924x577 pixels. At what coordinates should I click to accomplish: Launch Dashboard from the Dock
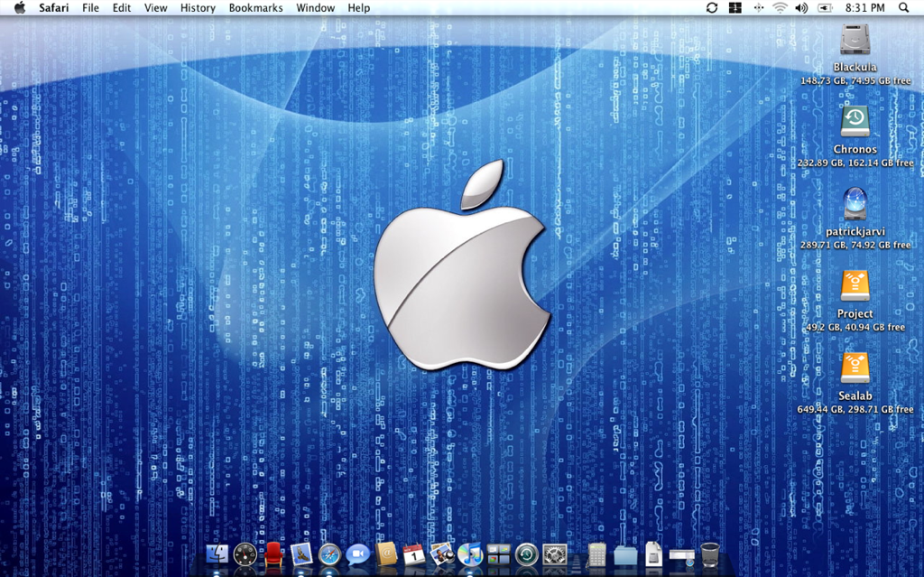pos(245,554)
